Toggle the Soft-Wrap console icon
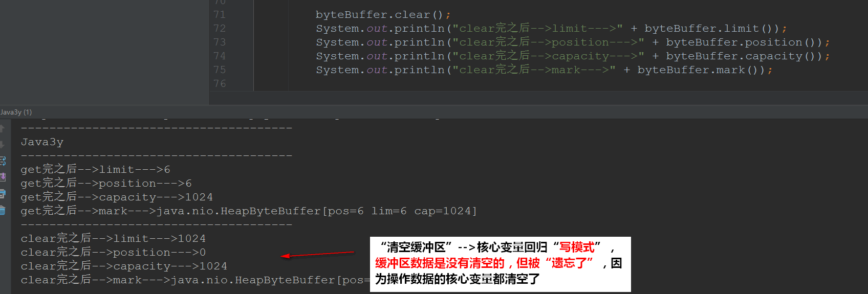The image size is (868, 294). click(x=3, y=161)
